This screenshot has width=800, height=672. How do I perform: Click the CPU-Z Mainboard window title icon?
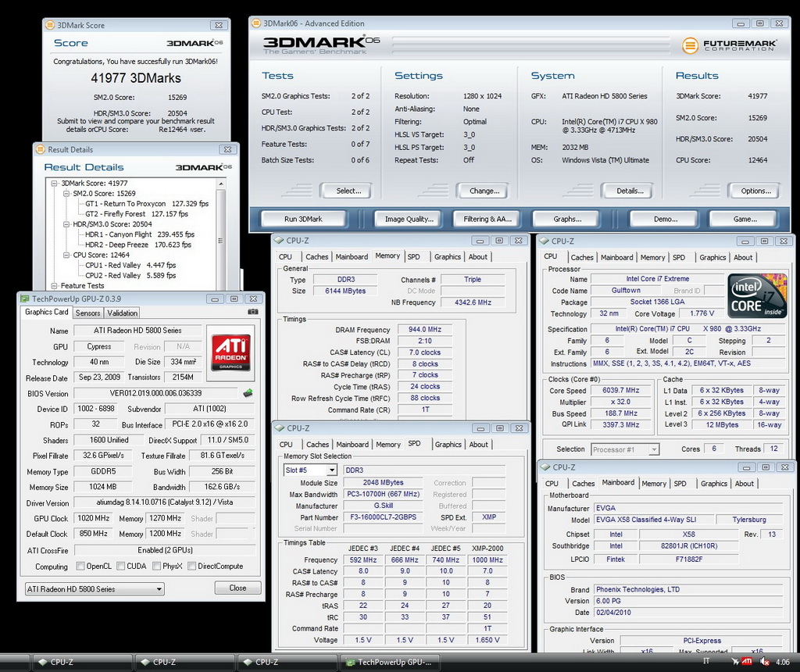coord(545,466)
